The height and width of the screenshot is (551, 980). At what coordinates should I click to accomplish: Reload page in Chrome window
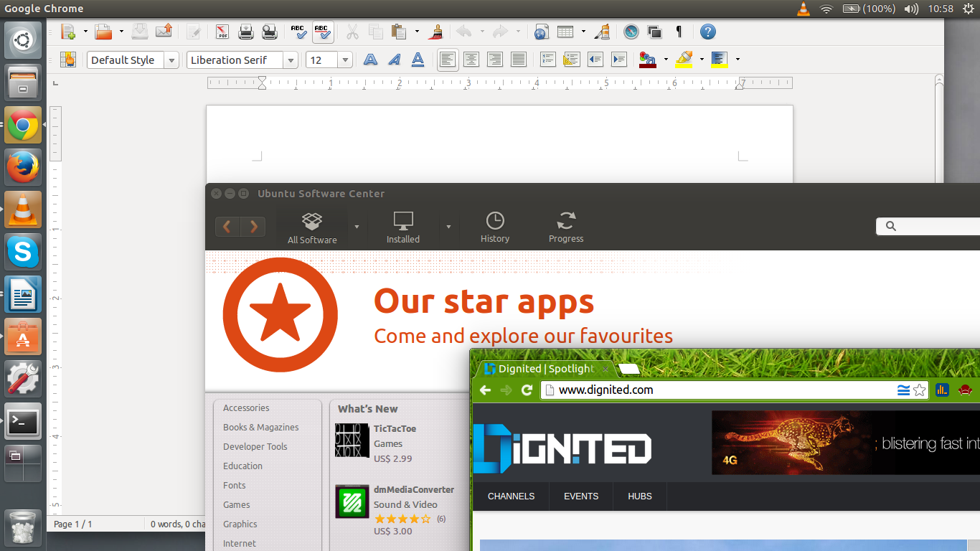coord(527,390)
